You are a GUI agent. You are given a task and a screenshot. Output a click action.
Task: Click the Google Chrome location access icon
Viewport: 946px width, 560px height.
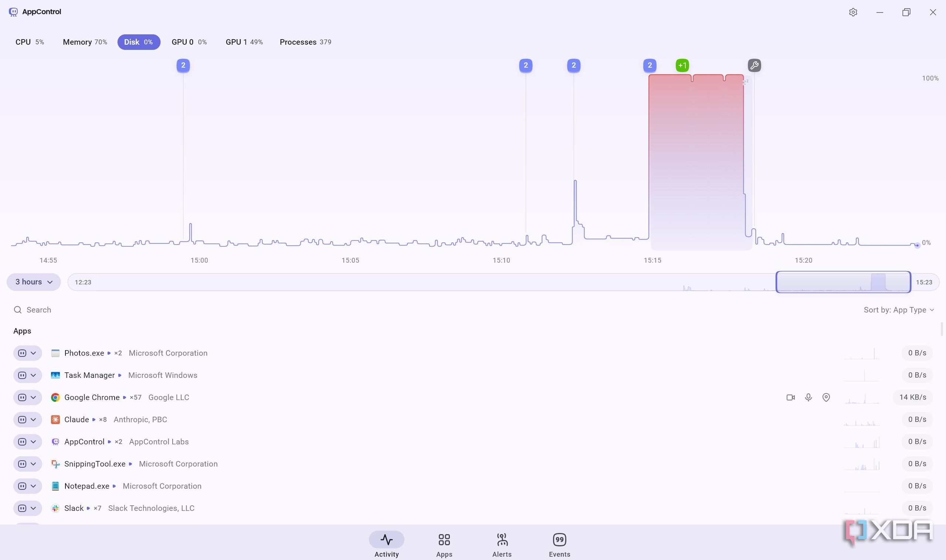coord(826,397)
